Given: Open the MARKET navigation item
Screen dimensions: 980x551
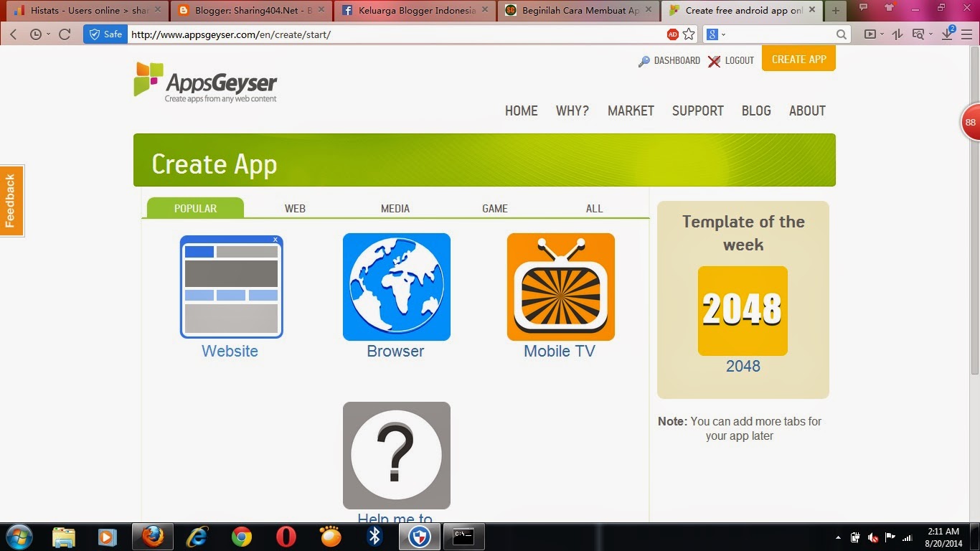Looking at the screenshot, I should point(631,110).
